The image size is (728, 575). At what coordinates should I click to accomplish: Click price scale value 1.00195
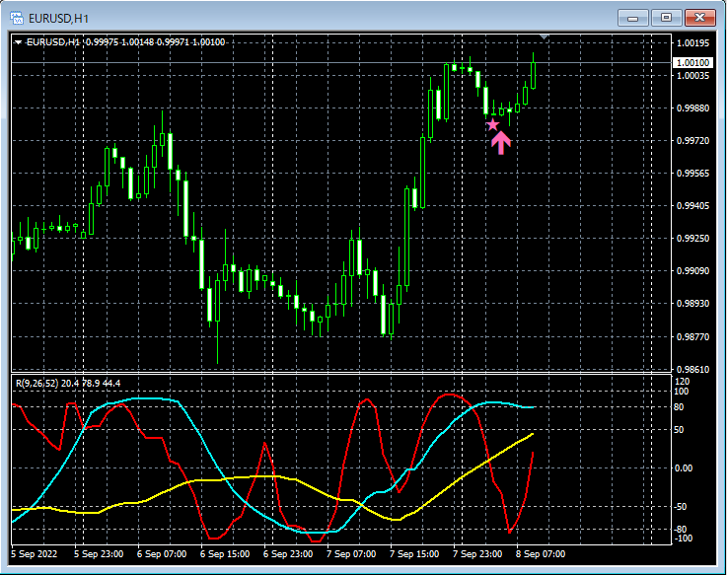(x=693, y=43)
